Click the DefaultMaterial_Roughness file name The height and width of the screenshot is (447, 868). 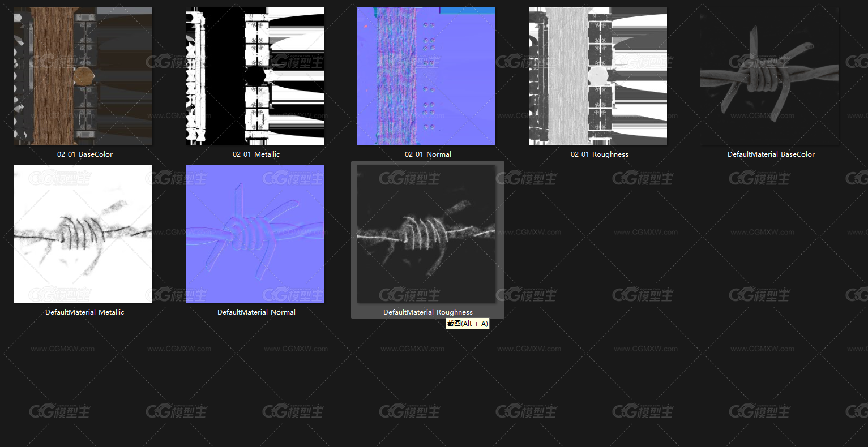pos(428,312)
